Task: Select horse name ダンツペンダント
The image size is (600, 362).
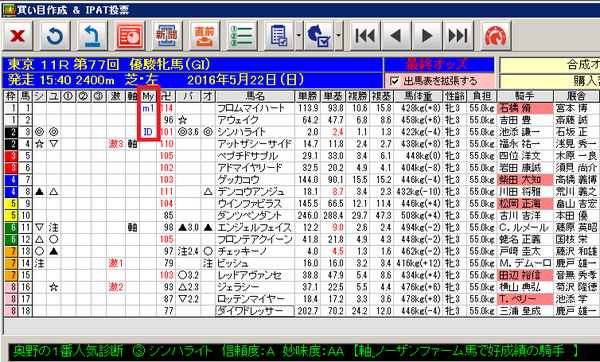Action: coord(249,215)
